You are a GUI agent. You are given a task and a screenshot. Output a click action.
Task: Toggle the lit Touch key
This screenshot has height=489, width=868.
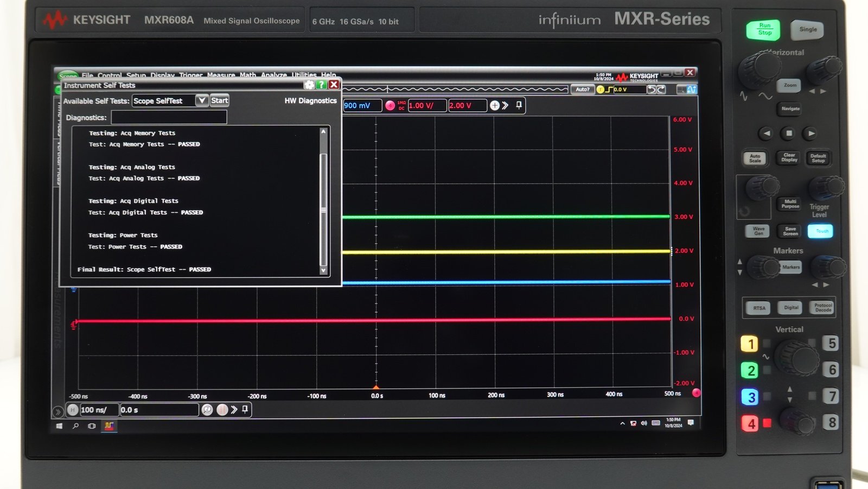point(820,231)
